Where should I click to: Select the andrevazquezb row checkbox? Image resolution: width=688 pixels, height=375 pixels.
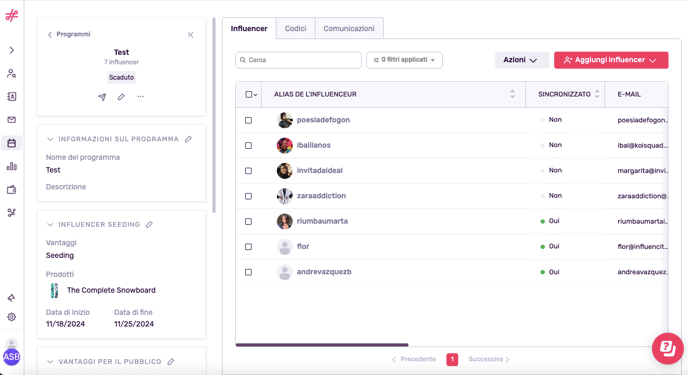point(248,272)
